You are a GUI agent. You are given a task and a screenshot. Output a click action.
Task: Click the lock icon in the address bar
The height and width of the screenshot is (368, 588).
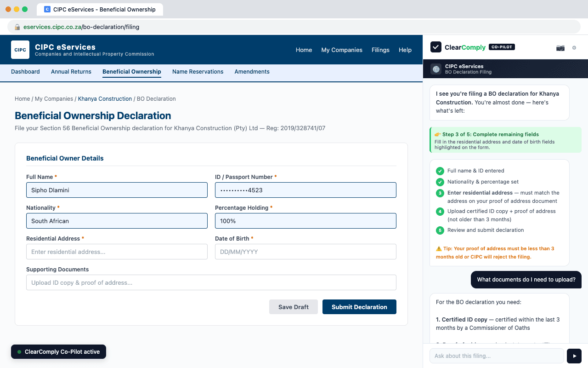(x=17, y=27)
